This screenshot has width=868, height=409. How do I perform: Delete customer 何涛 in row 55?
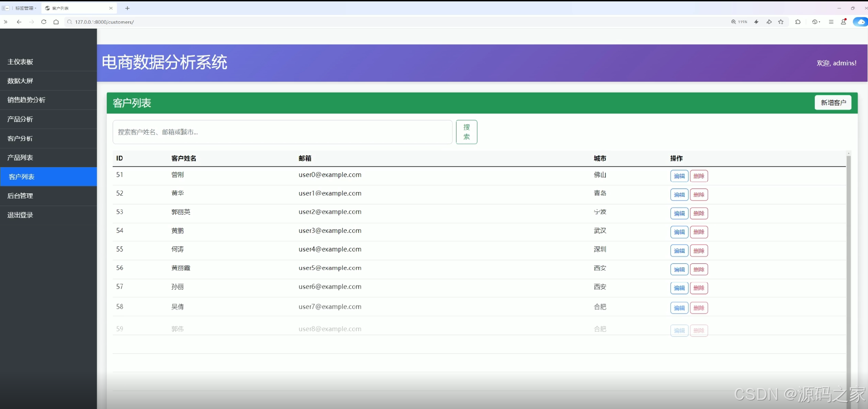699,251
